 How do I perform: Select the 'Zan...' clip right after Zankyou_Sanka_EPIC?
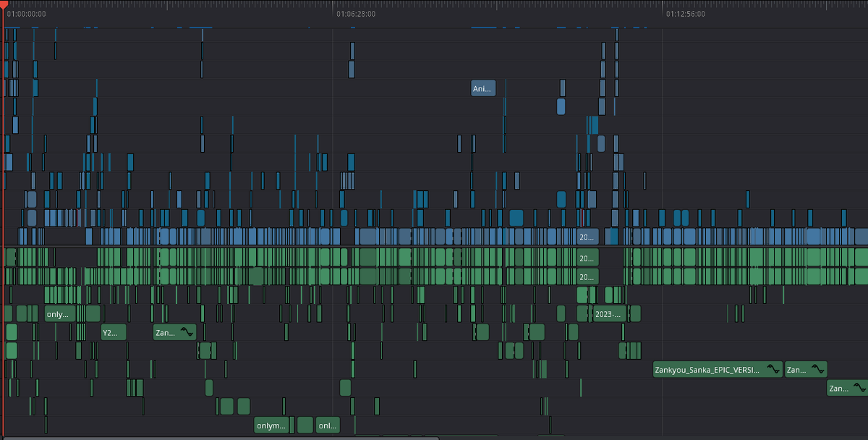pos(806,370)
